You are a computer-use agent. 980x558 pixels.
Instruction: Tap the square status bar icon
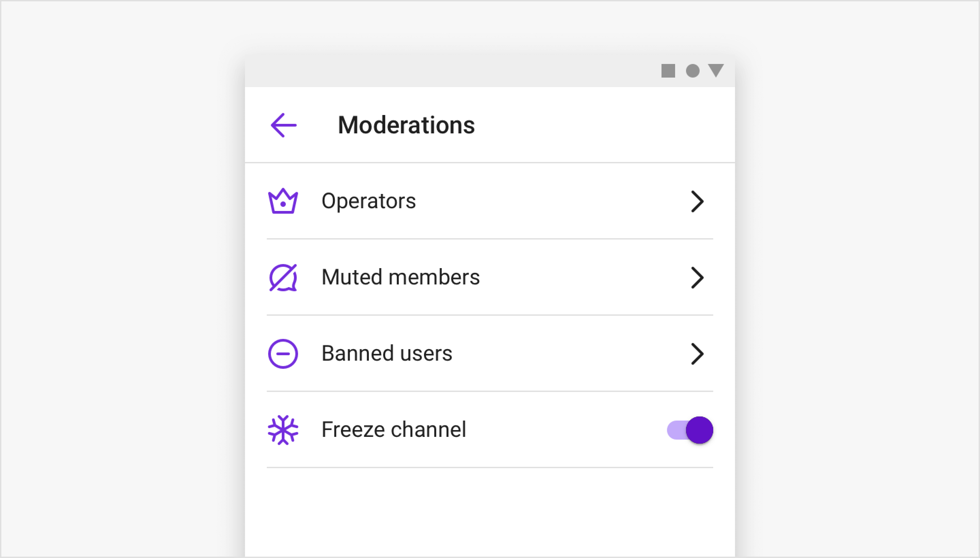pyautogui.click(x=668, y=70)
